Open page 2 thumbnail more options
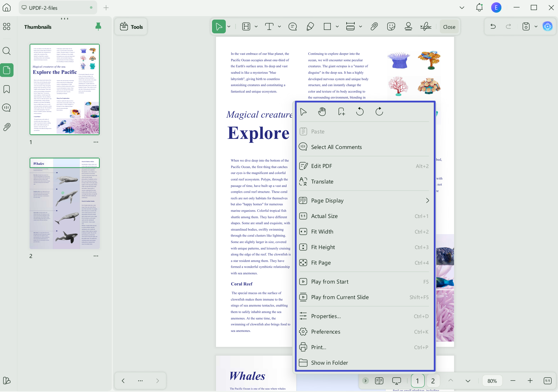The height and width of the screenshot is (392, 558). [96, 256]
